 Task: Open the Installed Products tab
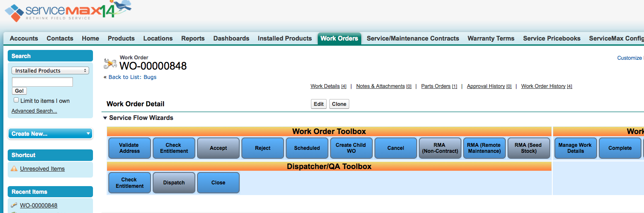coord(285,38)
